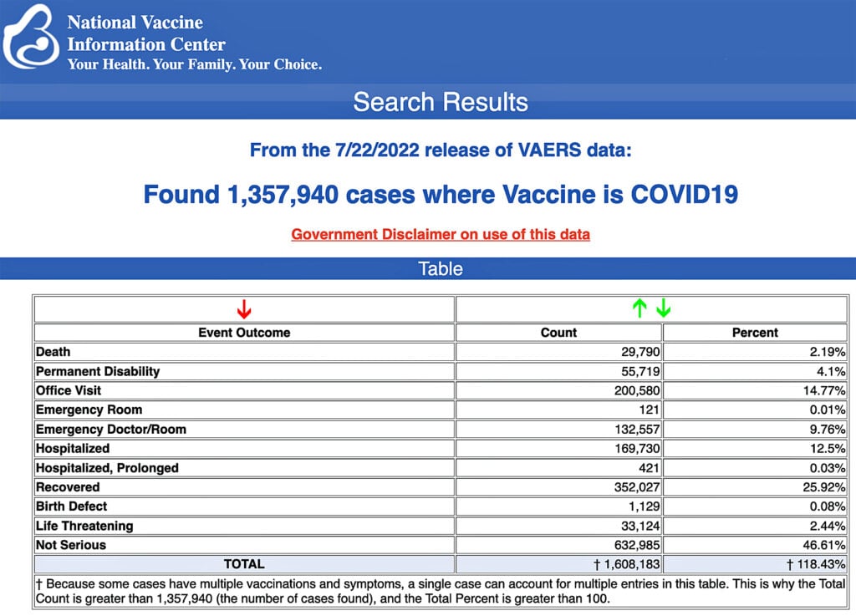Click the Death row label

pyautogui.click(x=53, y=352)
